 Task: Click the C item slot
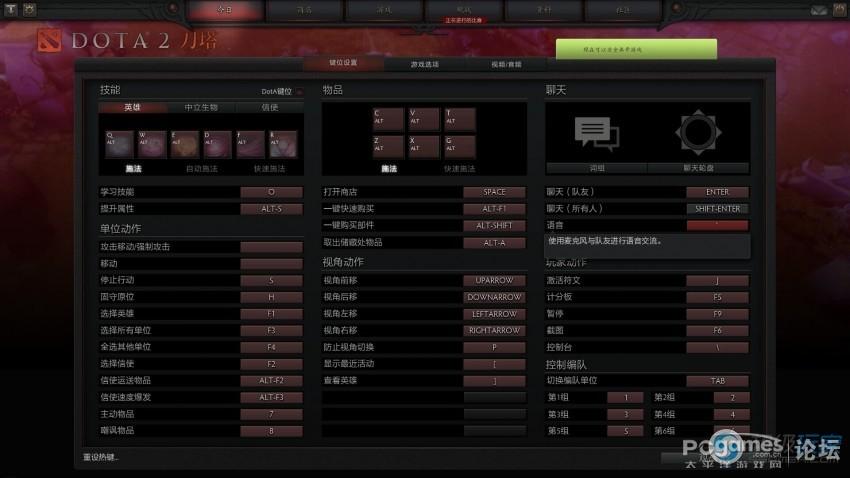[388, 119]
